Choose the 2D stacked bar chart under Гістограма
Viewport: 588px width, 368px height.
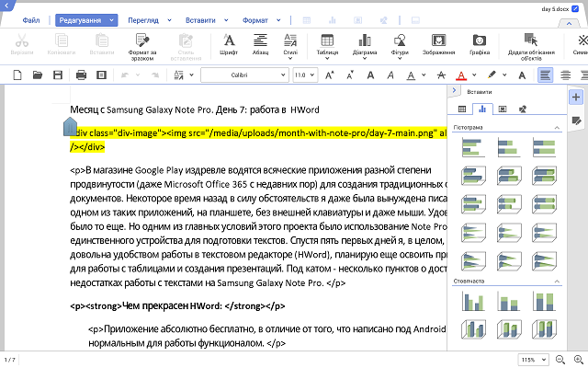pyautogui.click(x=508, y=147)
